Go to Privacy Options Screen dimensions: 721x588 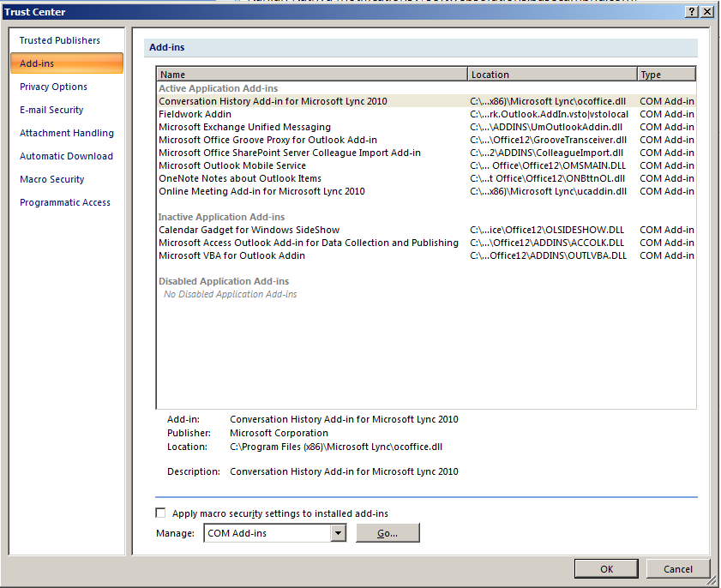point(53,87)
